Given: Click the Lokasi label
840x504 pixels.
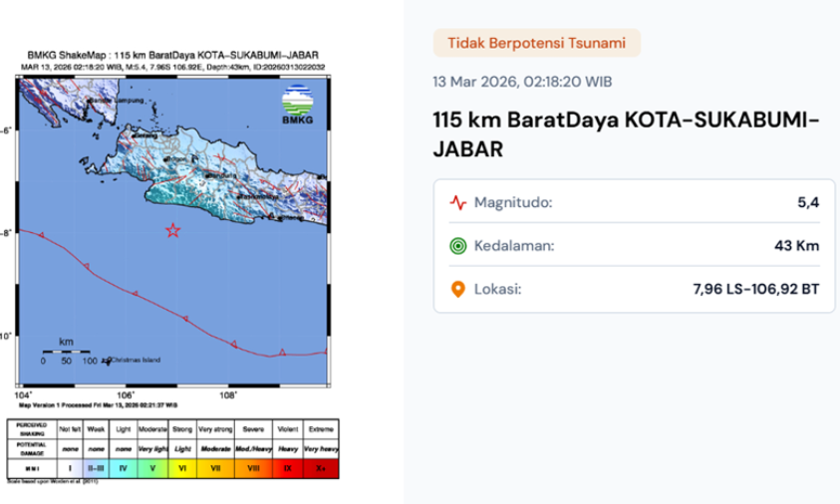Looking at the screenshot, I should [497, 289].
